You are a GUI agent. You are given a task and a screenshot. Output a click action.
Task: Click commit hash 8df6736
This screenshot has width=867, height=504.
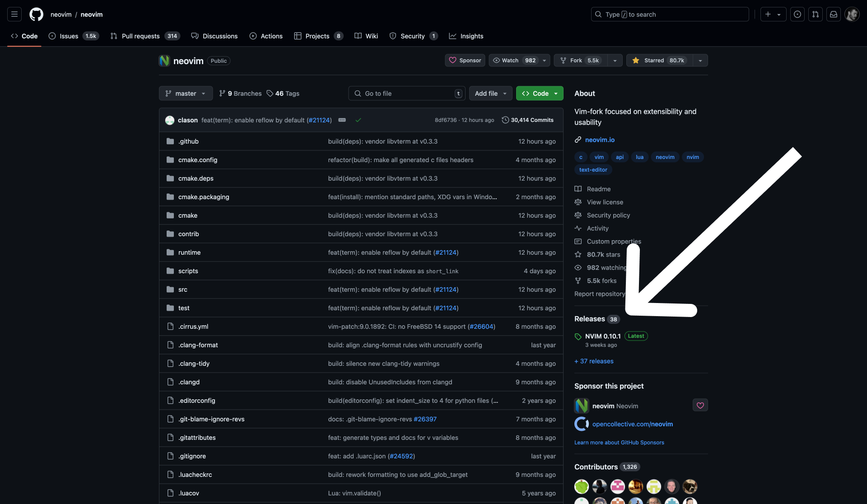click(x=445, y=120)
